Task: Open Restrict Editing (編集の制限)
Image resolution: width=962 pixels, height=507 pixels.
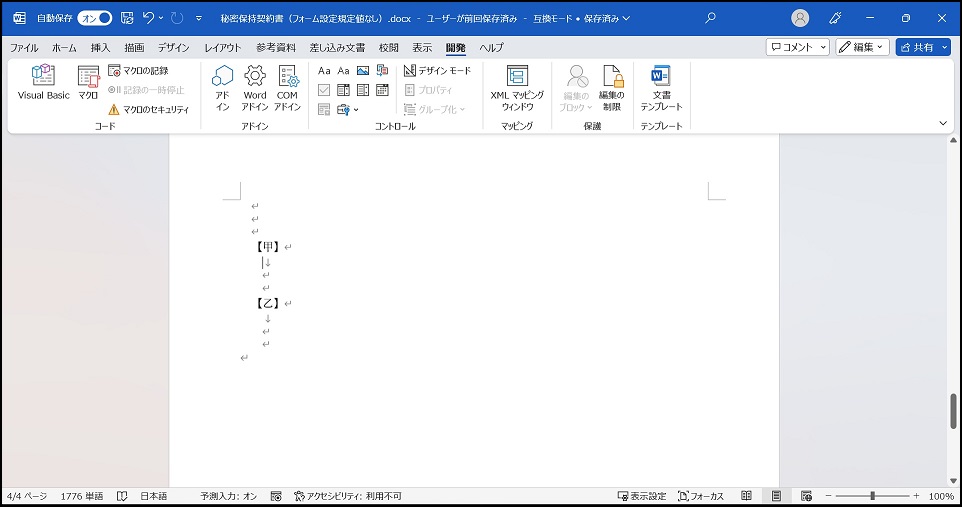Action: pyautogui.click(x=612, y=88)
